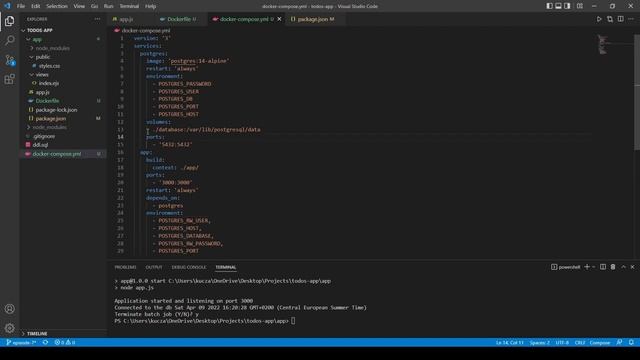Screen dimensions: 640x360
Task: Open the Source Control view
Action: [9, 60]
